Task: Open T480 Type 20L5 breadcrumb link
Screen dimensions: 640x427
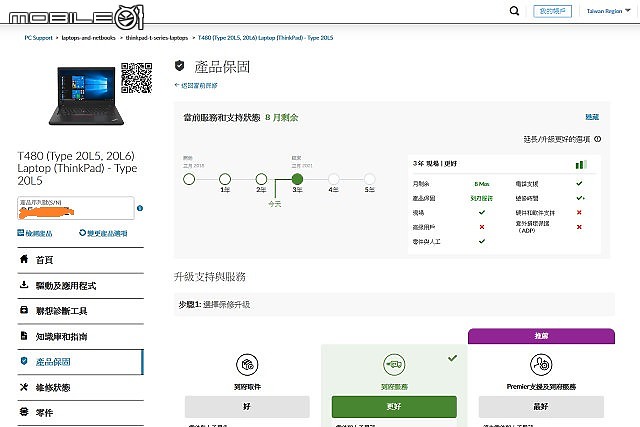Action: [265, 38]
